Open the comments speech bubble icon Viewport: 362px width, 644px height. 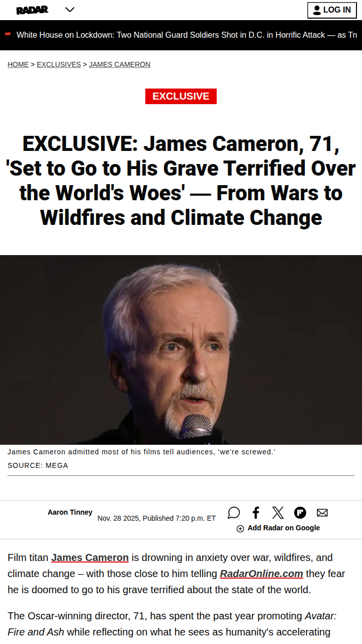pyautogui.click(x=234, y=513)
